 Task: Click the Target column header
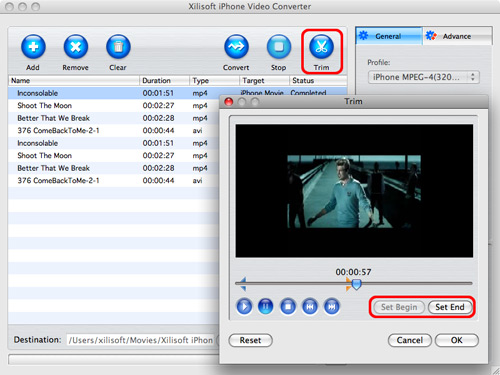[x=264, y=81]
